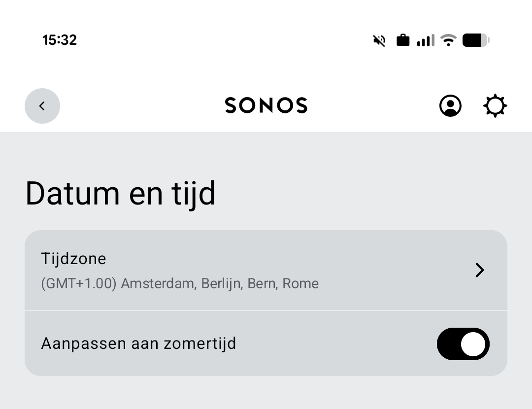Screen dimensions: 532x409
Task: Open the account profile icon
Action: pos(450,105)
